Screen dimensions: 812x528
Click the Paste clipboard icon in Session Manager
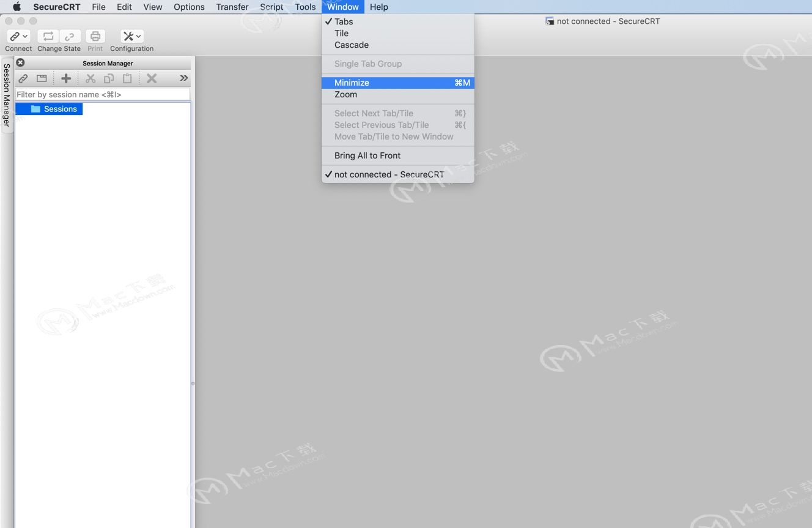pyautogui.click(x=127, y=78)
